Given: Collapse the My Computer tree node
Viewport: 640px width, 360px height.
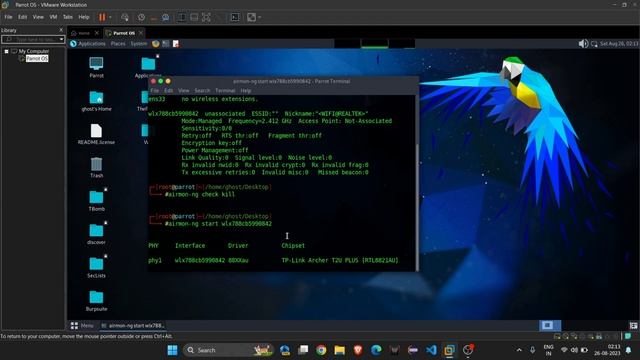Looking at the screenshot, I should (x=7, y=51).
